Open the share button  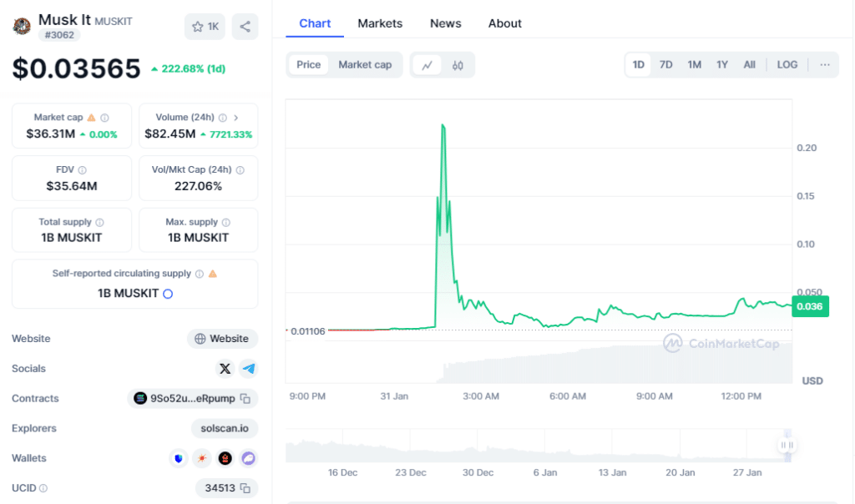pyautogui.click(x=245, y=26)
